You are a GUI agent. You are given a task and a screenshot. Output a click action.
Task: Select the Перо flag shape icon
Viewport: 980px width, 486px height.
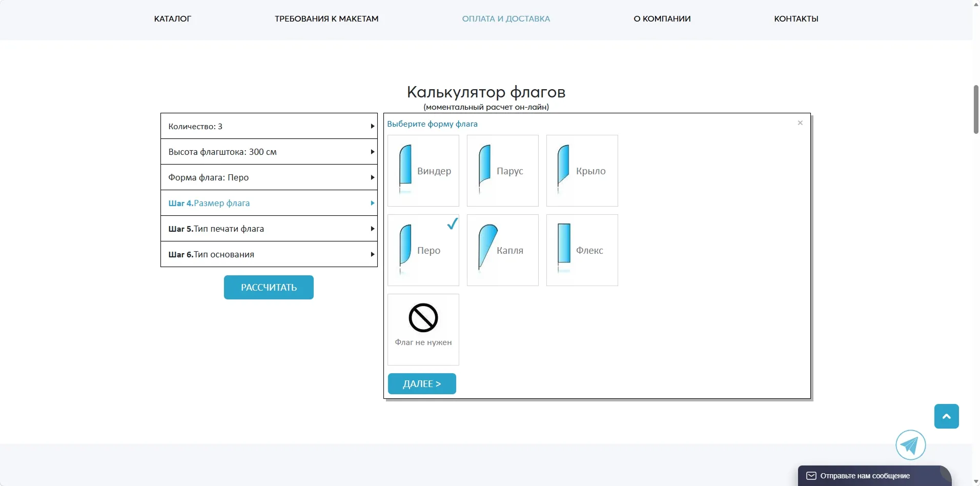[x=405, y=249]
